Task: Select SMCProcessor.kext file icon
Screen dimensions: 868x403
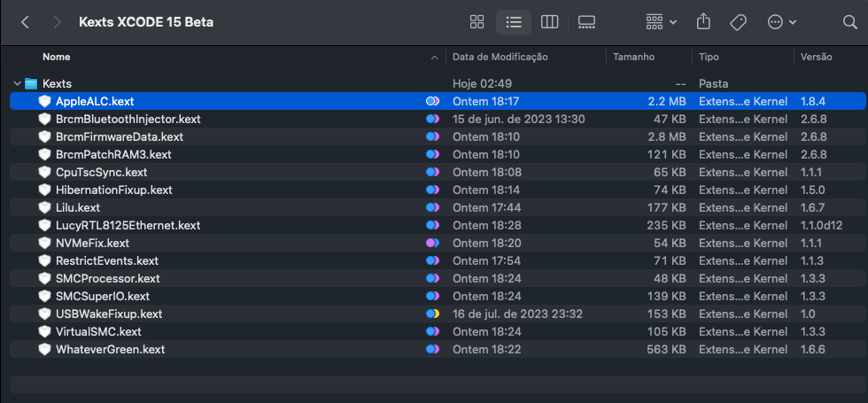Action: click(x=45, y=278)
